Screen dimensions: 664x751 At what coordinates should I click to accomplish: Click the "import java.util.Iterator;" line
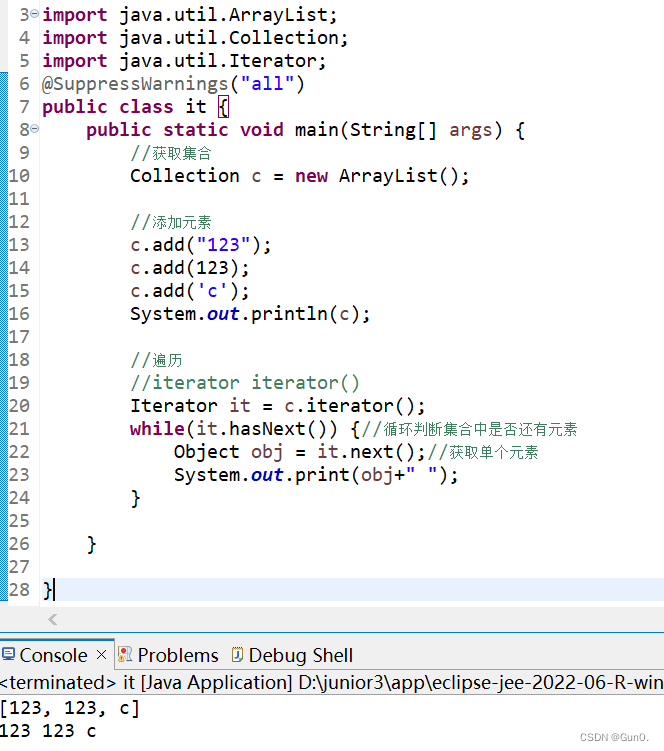(x=184, y=61)
